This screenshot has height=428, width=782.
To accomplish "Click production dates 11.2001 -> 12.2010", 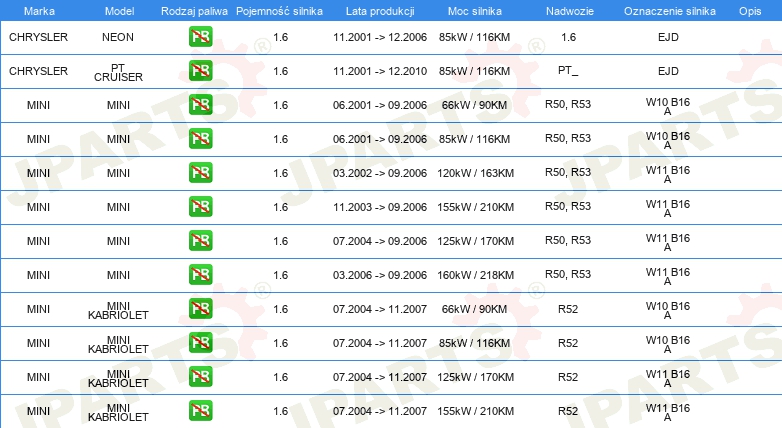I will pyautogui.click(x=380, y=71).
